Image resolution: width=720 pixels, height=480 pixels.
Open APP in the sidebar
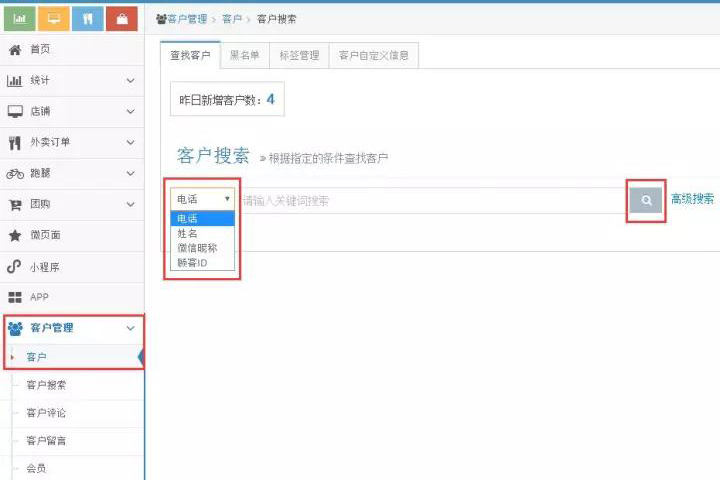[72, 297]
